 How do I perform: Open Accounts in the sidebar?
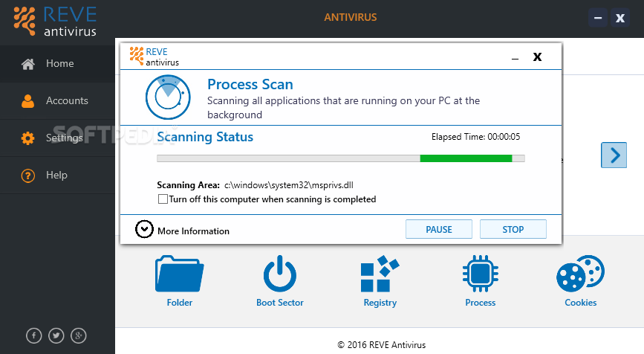pyautogui.click(x=57, y=100)
